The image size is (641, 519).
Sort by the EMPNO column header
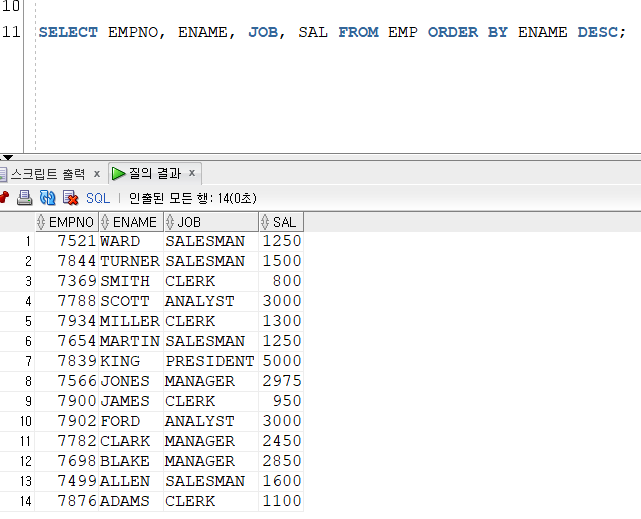click(67, 222)
